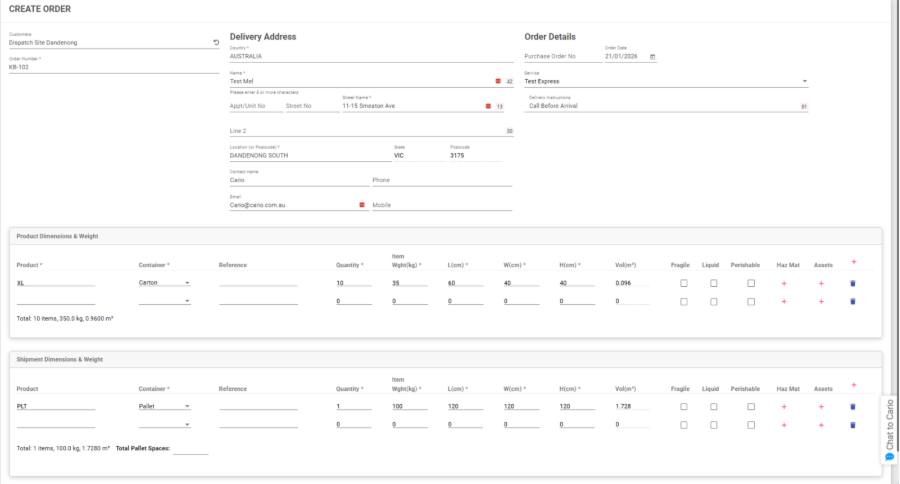Delete the PLT pallet shipment row
This screenshot has height=484, width=900.
[x=852, y=407]
